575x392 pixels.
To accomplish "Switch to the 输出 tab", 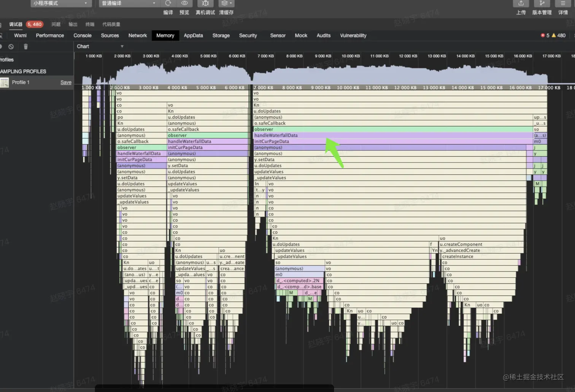I will 73,24.
